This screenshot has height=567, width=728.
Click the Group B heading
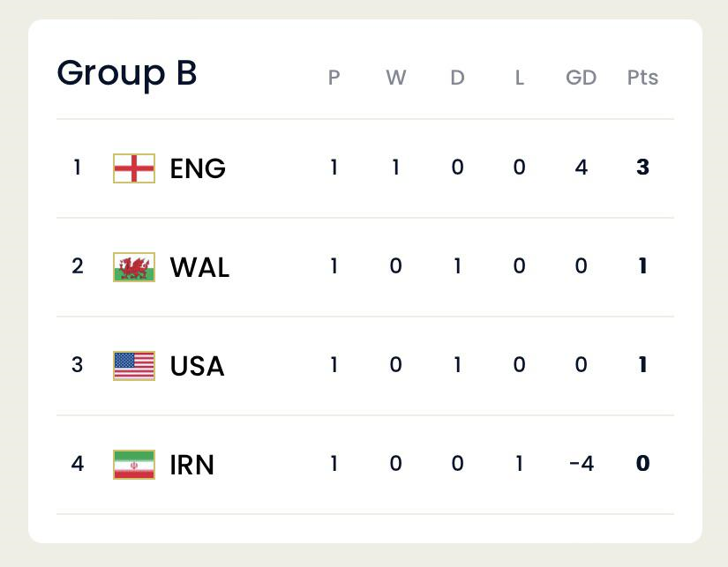click(x=127, y=74)
